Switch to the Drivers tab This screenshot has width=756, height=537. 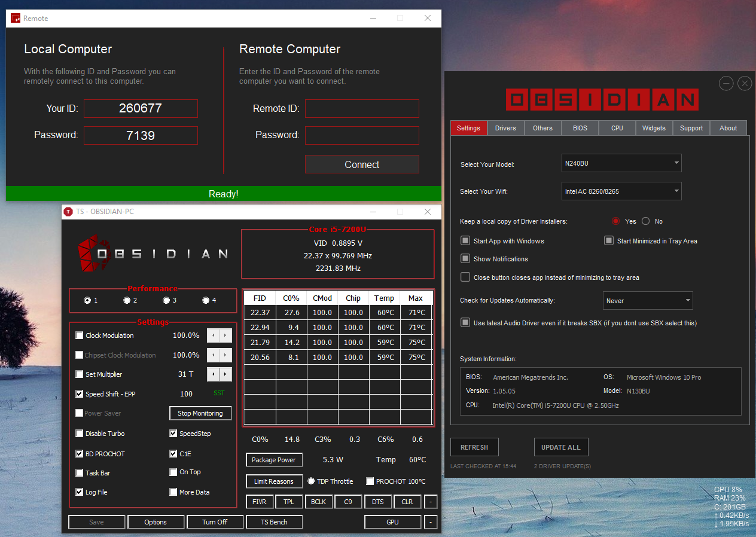(x=505, y=128)
